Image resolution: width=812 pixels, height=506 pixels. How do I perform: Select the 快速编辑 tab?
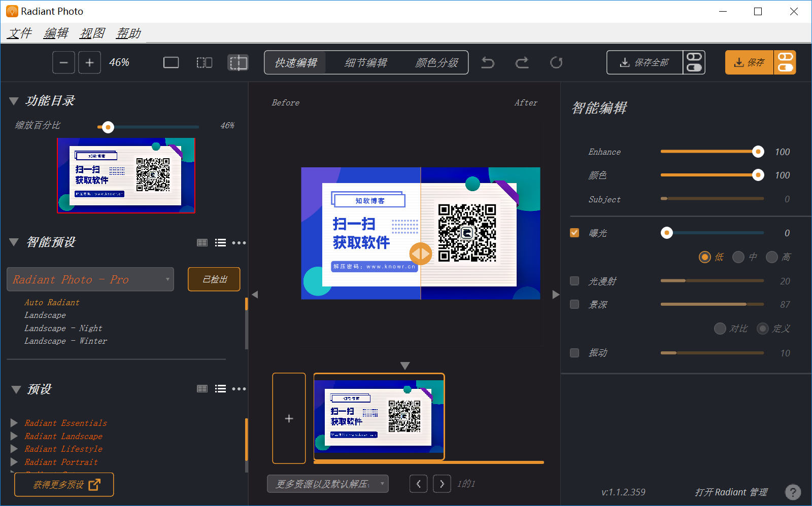296,62
